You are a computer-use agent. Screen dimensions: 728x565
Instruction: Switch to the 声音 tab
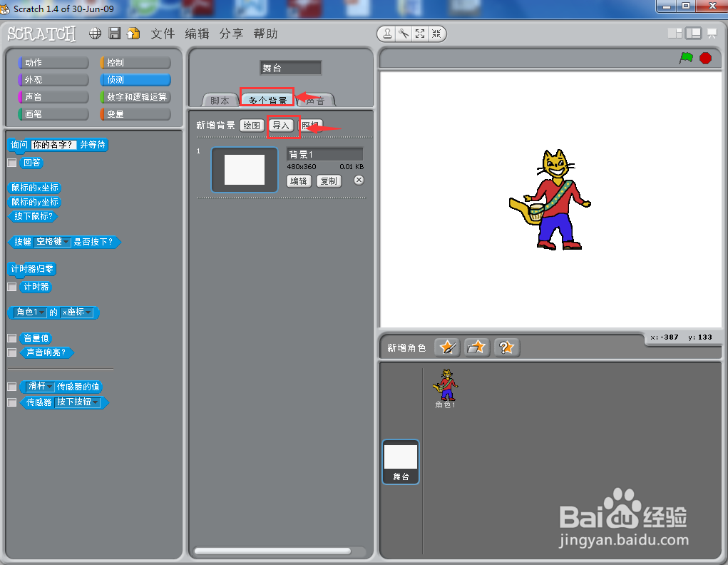316,101
